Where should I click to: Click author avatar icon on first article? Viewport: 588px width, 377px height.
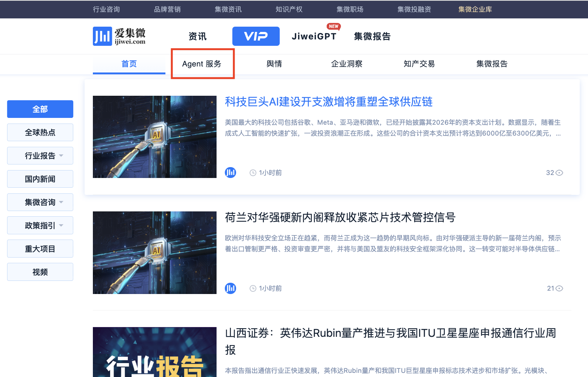click(230, 173)
